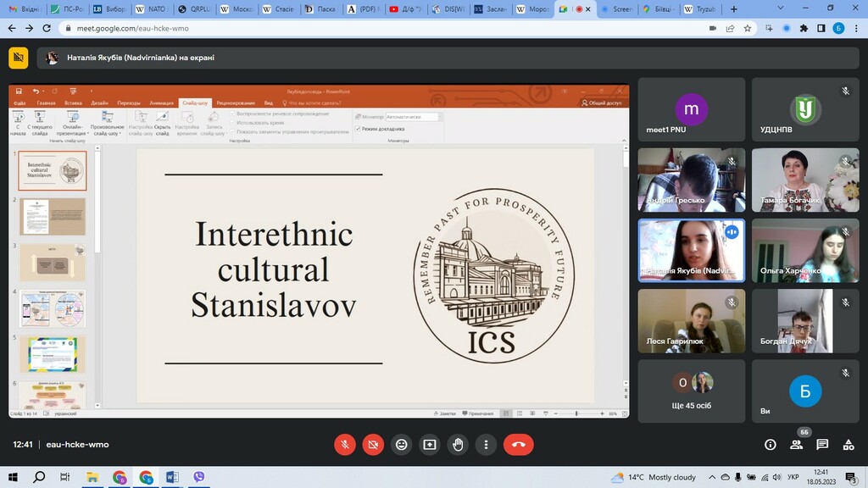Screen dimensions: 868x488
Task: Show the participants list panel
Action: (x=796, y=444)
